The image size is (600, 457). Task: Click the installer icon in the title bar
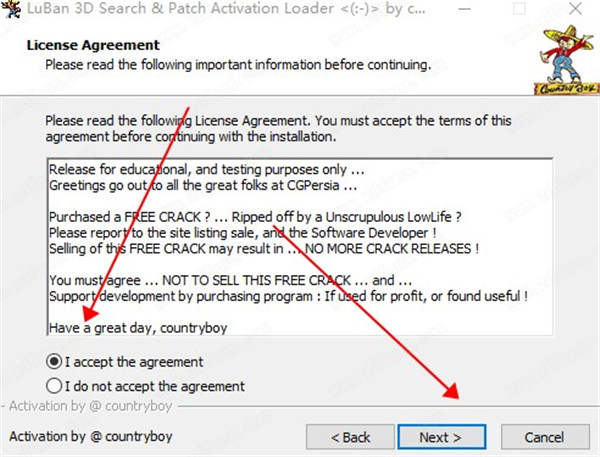pos(11,9)
